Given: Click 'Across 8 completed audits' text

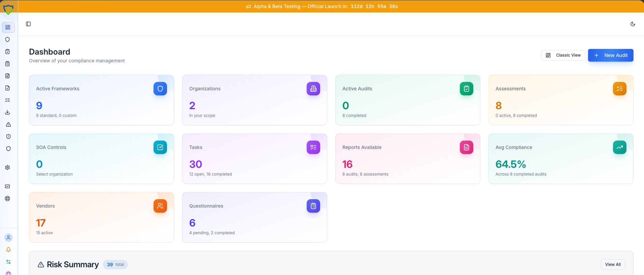Looking at the screenshot, I should pos(521,174).
